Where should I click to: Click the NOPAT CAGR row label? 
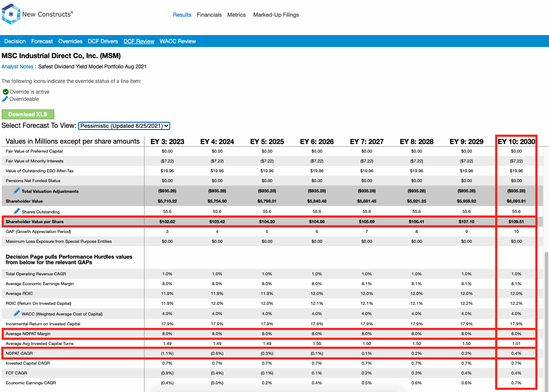(x=19, y=354)
